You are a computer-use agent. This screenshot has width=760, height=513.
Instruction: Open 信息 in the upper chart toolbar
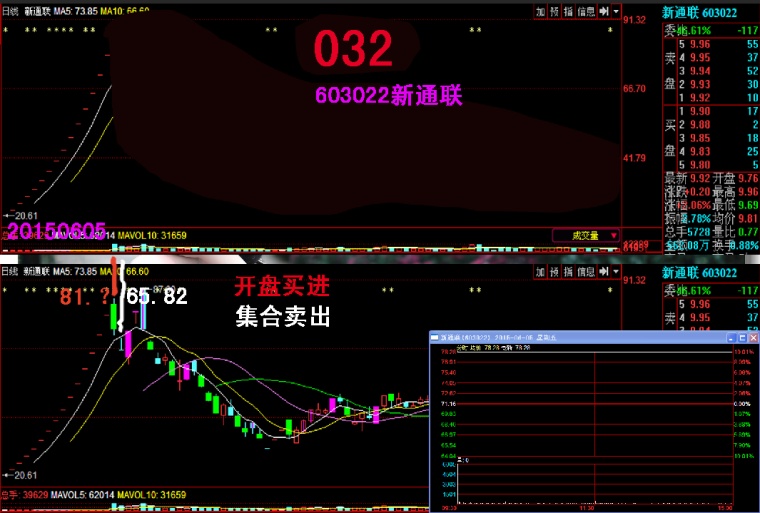point(586,11)
